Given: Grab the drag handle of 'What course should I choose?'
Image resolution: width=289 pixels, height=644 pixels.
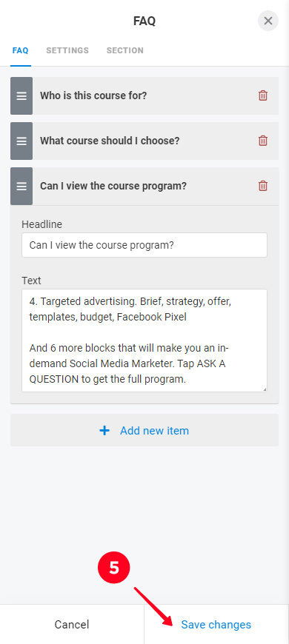Looking at the screenshot, I should pos(21,141).
